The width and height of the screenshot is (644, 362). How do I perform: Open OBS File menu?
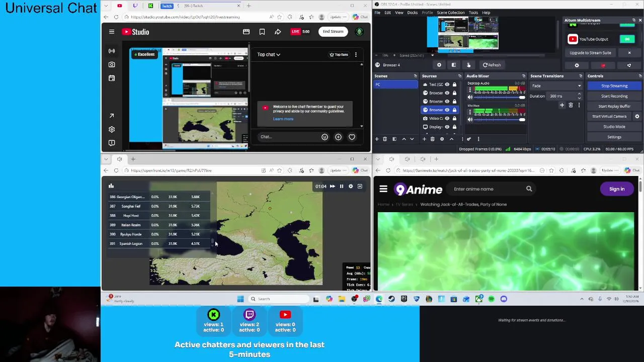(377, 13)
